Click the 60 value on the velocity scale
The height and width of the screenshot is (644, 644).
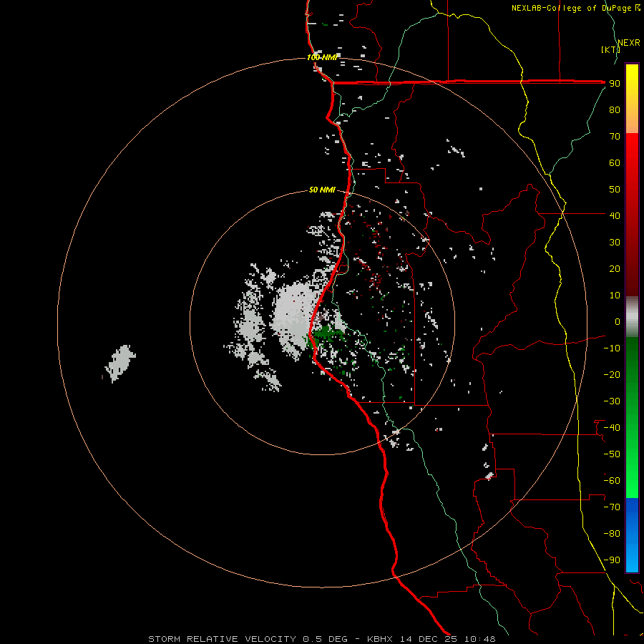(615, 162)
